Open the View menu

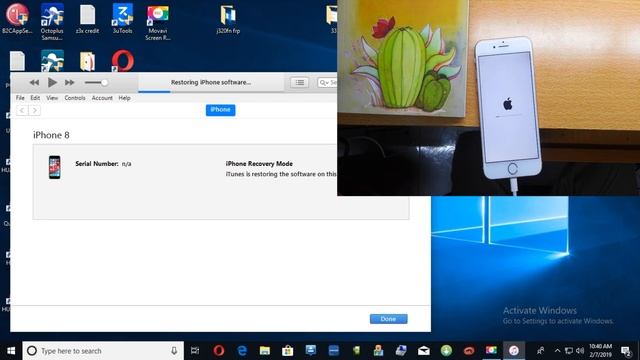pos(52,98)
